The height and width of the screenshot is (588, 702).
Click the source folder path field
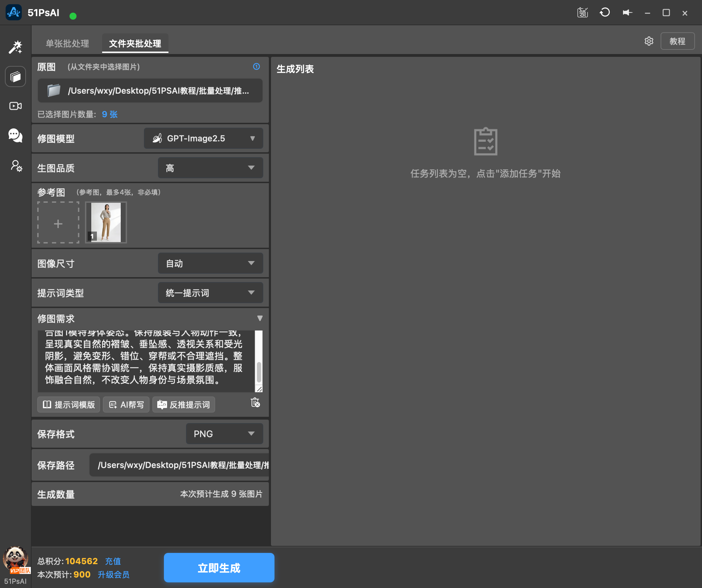pyautogui.click(x=150, y=91)
